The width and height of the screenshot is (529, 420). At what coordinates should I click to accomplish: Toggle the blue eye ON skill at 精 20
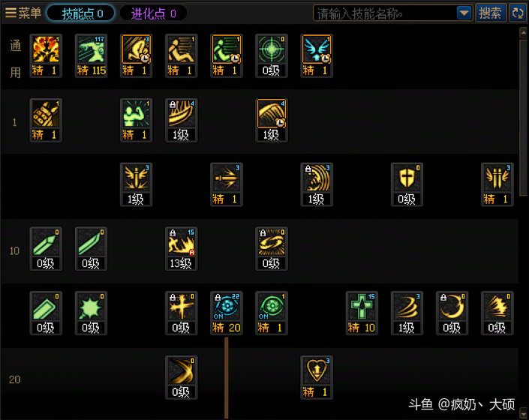tap(227, 313)
